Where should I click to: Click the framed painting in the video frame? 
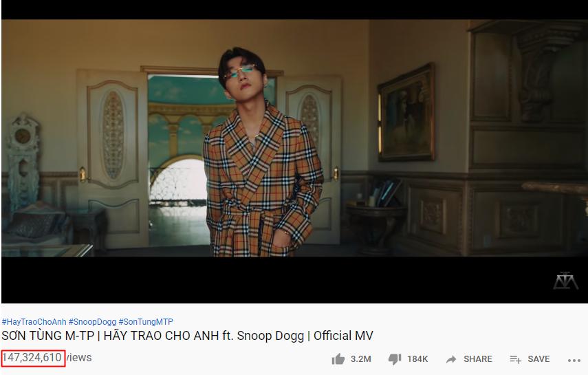point(406,113)
